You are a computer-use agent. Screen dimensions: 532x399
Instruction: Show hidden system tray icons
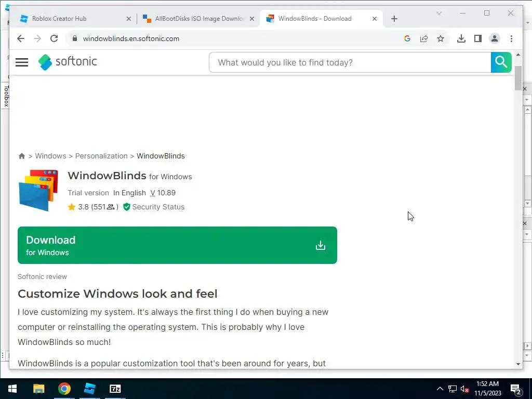pos(440,389)
